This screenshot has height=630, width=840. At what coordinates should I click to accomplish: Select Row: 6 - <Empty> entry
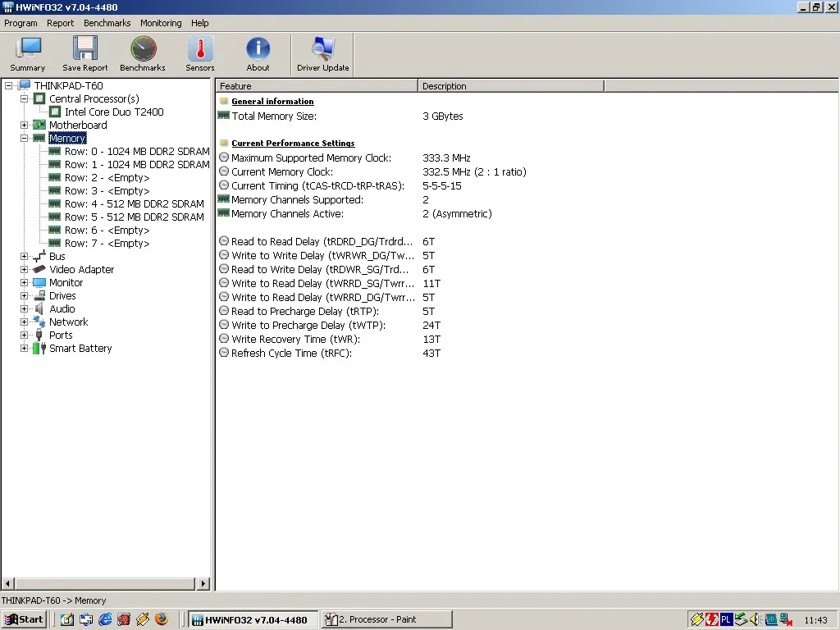[x=107, y=230]
